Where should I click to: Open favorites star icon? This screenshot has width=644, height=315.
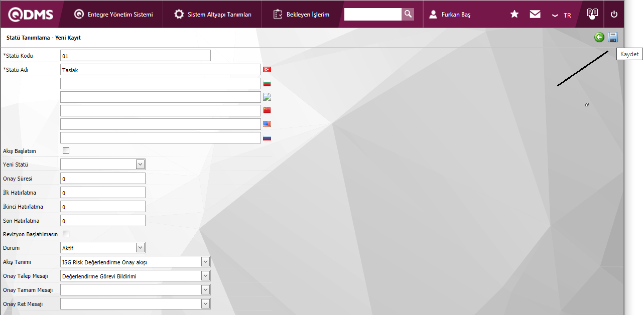pyautogui.click(x=514, y=14)
